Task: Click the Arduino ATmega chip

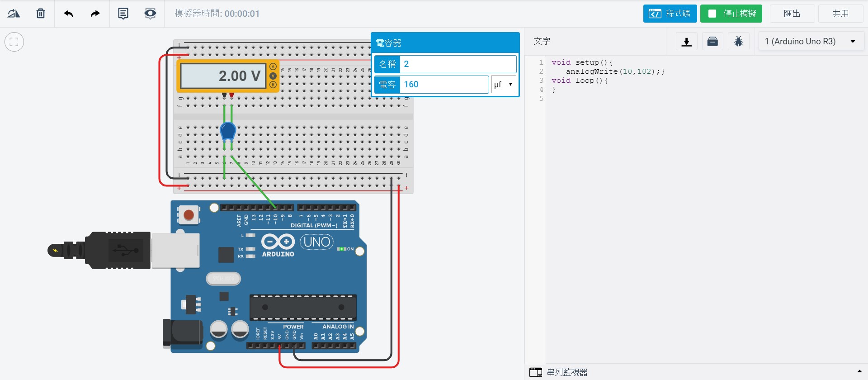Action: (x=303, y=307)
